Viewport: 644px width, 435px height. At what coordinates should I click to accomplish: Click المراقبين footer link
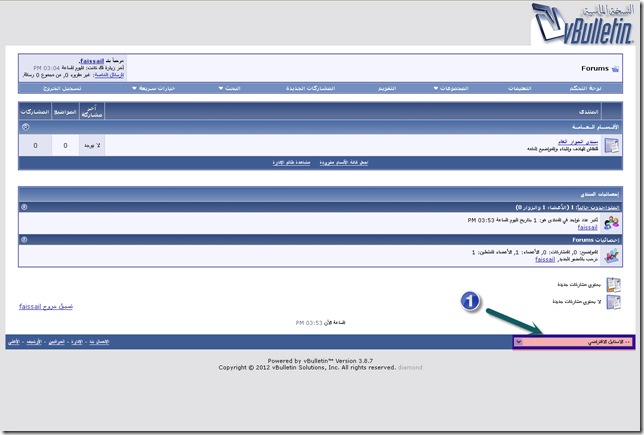[x=56, y=342]
